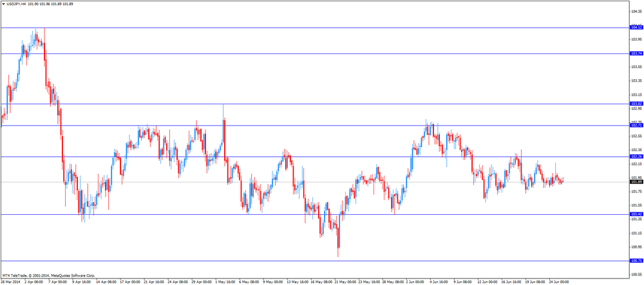The height and width of the screenshot is (285, 644).
Task: Select the horizontal line at 103.74
Action: (x=315, y=54)
